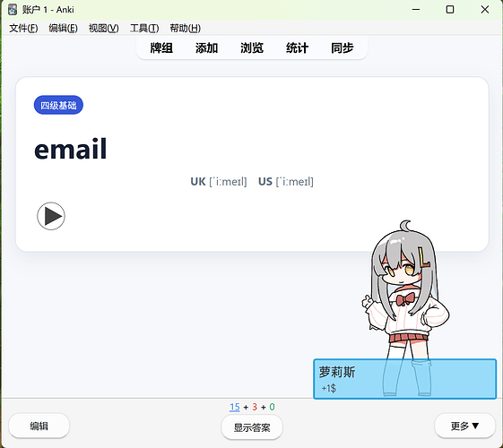
Task: Click the 编辑 button at bottom left
Action: click(x=39, y=426)
